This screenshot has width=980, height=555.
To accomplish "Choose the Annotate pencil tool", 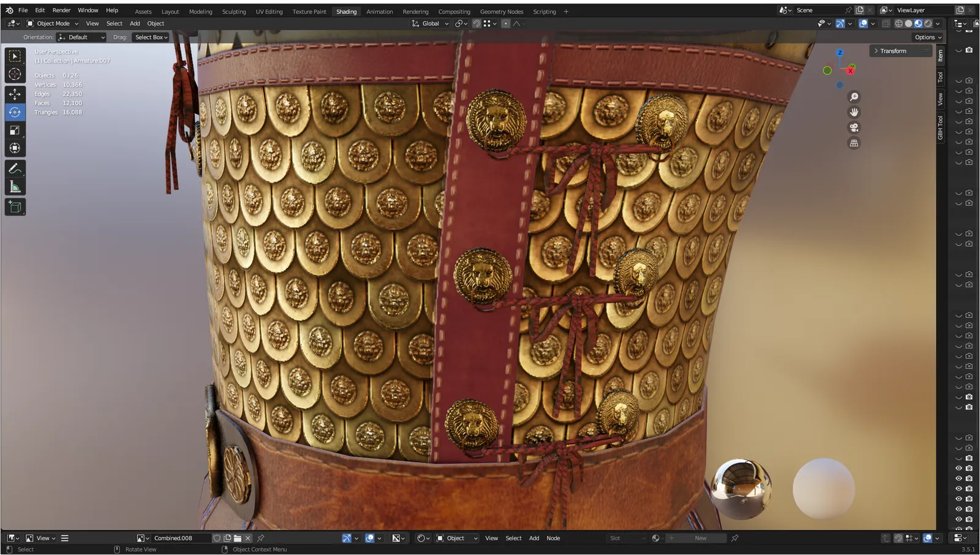I will [x=15, y=168].
